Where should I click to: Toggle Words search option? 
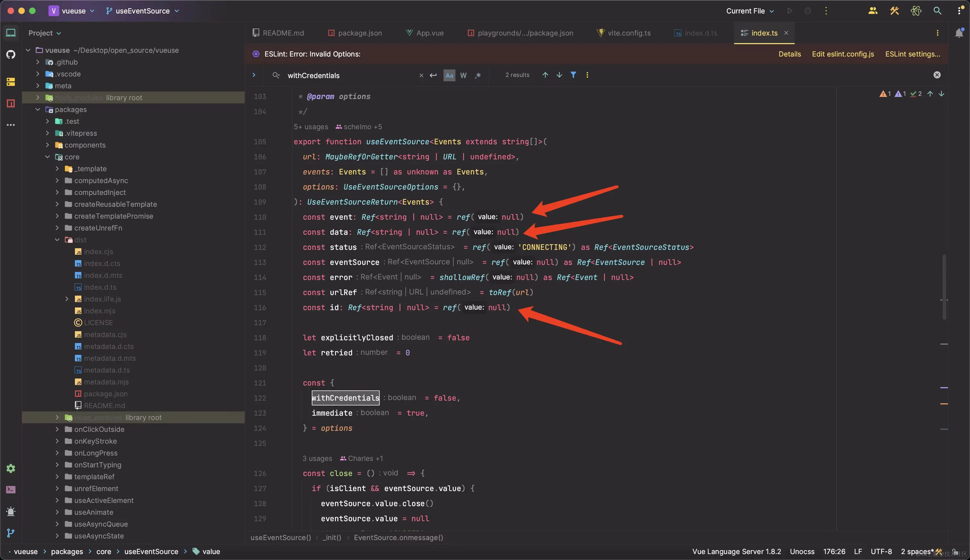pyautogui.click(x=463, y=75)
